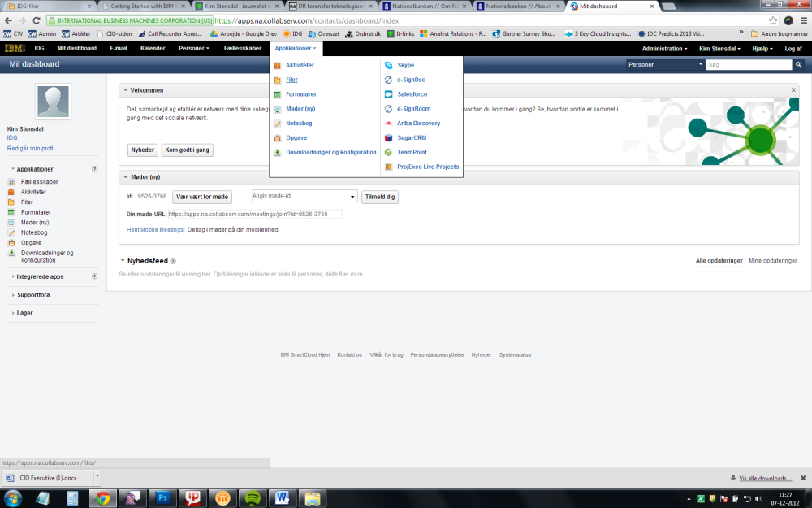Open the Angiv møde-id combo box
This screenshot has width=812, height=508.
[304, 197]
